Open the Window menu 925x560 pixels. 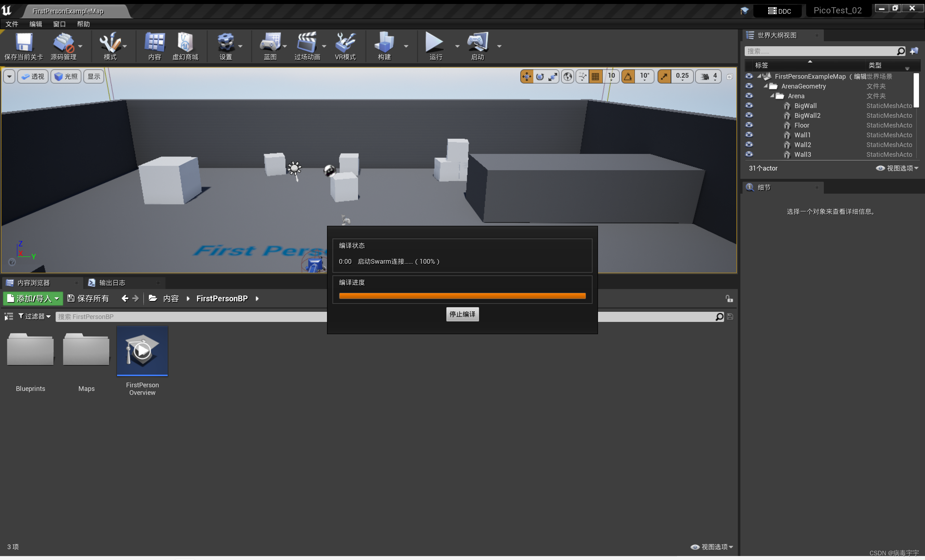click(x=59, y=24)
